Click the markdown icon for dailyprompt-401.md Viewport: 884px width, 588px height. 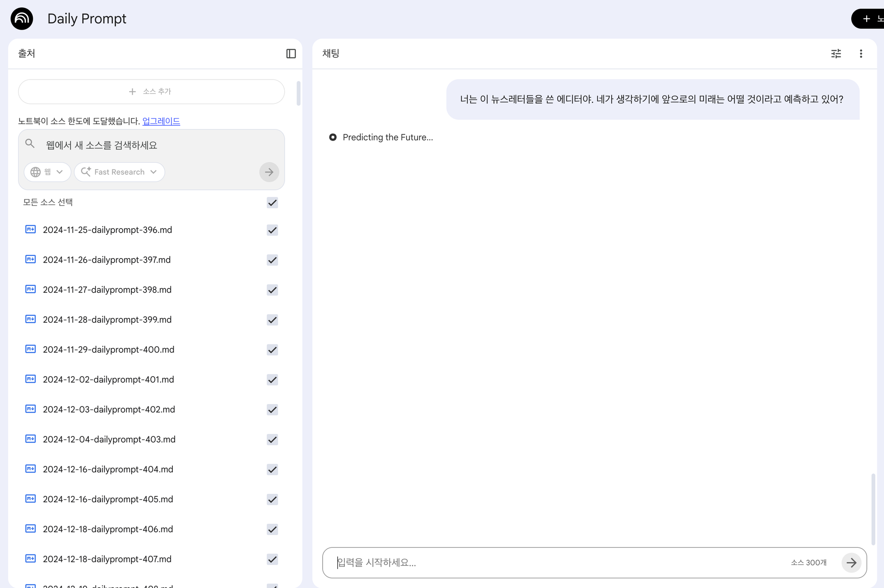[x=30, y=379]
